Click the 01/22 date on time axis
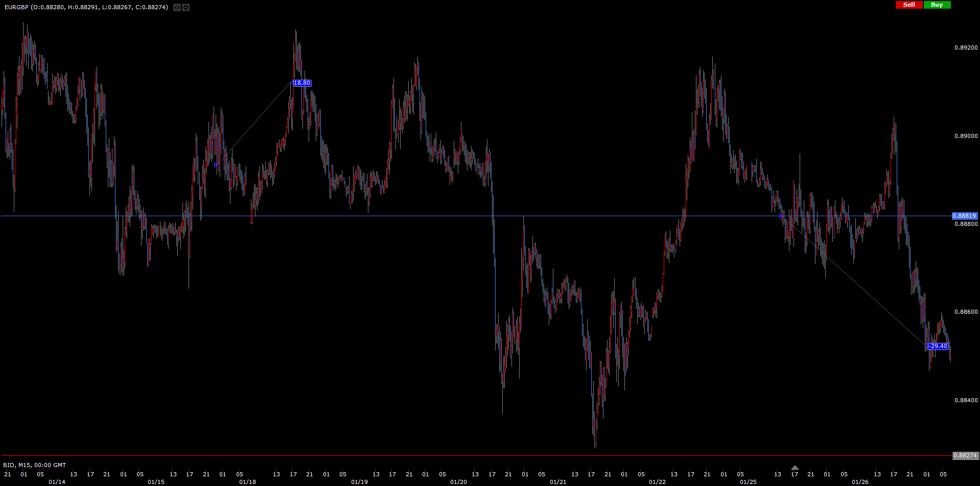This screenshot has height=486, width=980. tap(657, 482)
